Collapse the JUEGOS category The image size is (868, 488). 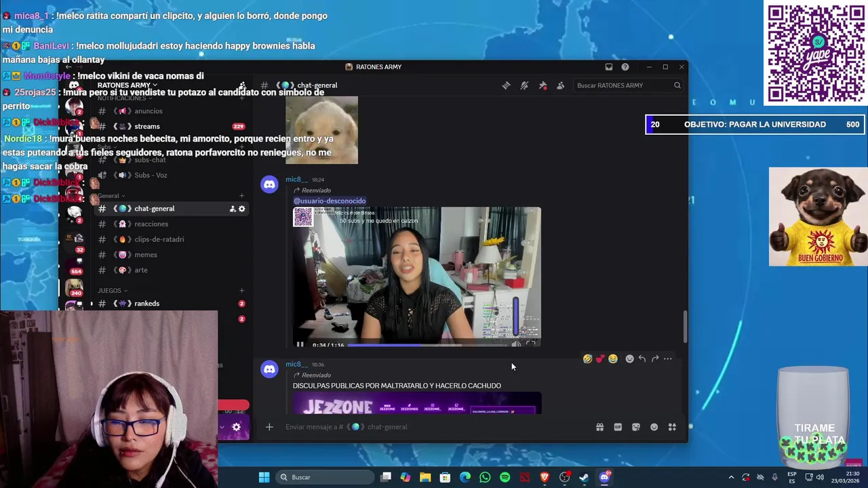(x=113, y=291)
